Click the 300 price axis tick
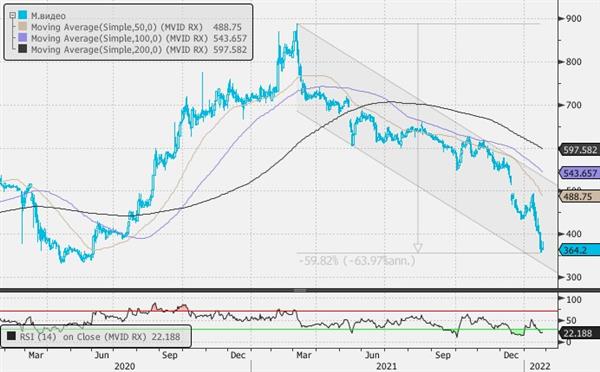Viewport: 600px width, 372px height. pyautogui.click(x=573, y=277)
